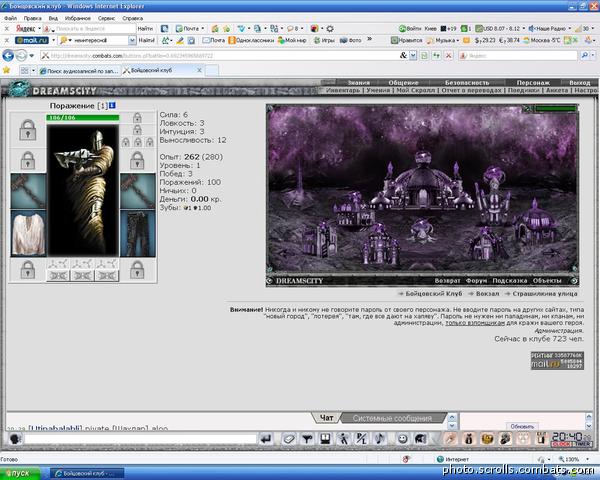Click the Обновить button in chat side panel
Image resolution: width=600 pixels, height=480 pixels.
coord(522,426)
